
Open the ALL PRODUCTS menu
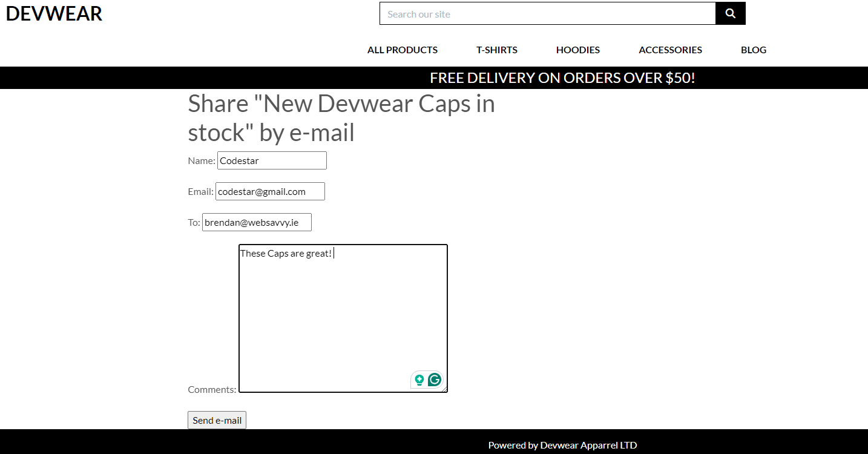click(x=403, y=50)
